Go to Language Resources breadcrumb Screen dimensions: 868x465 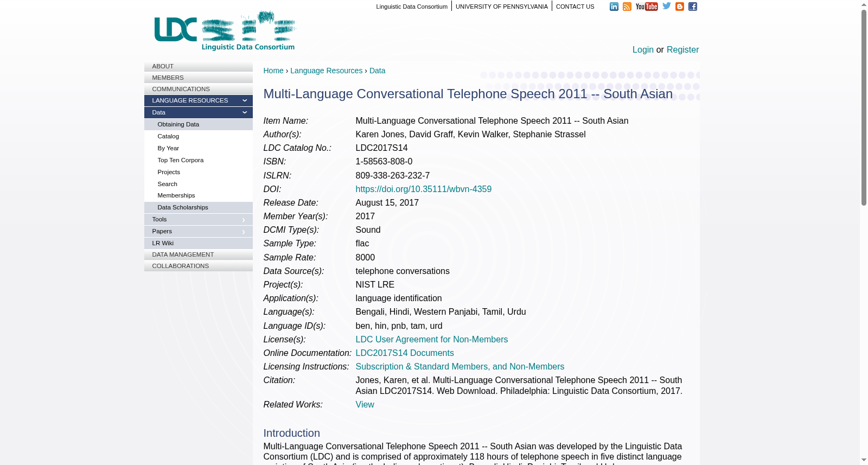click(x=326, y=71)
